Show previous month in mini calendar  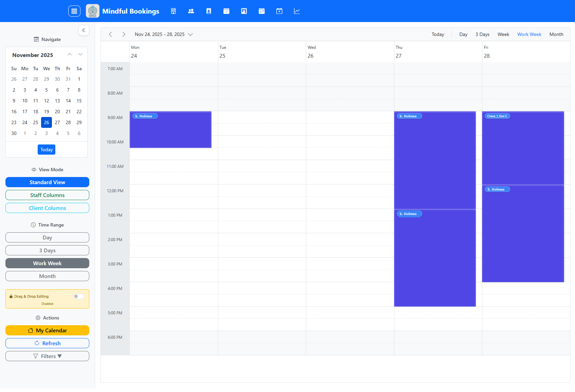(70, 55)
